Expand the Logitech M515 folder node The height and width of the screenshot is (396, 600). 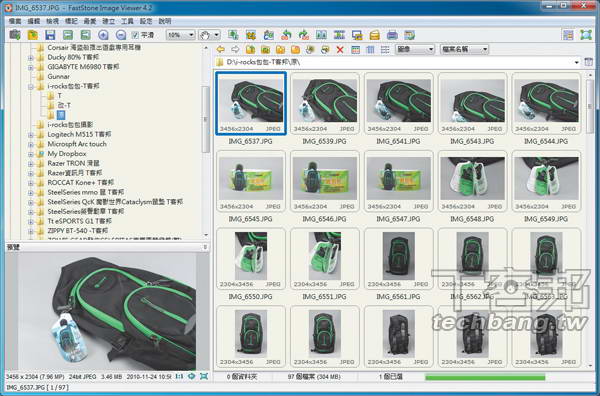tap(31, 134)
